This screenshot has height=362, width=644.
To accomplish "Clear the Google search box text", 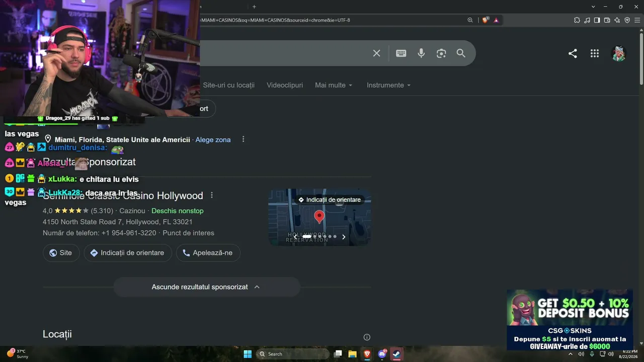I will click(x=376, y=53).
